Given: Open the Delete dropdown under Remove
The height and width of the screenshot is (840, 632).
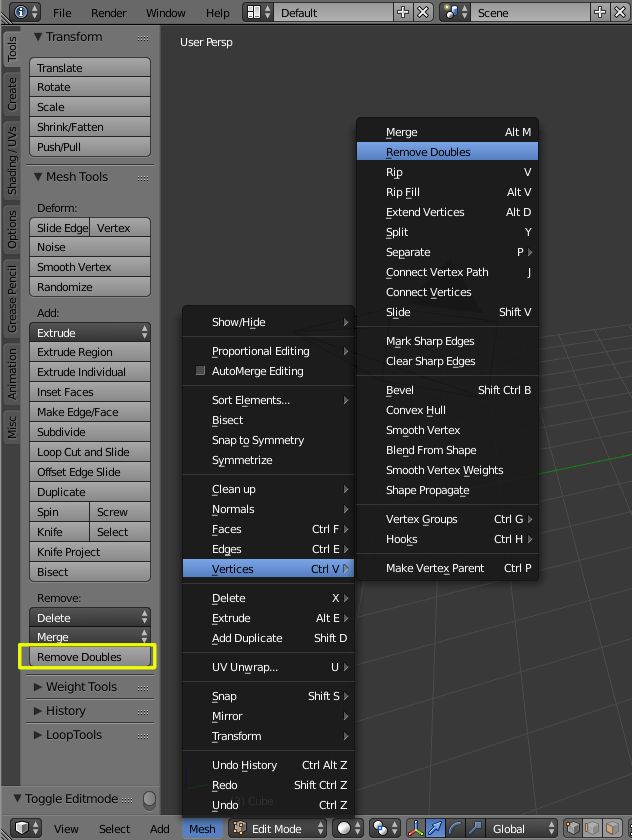Looking at the screenshot, I should (90, 617).
